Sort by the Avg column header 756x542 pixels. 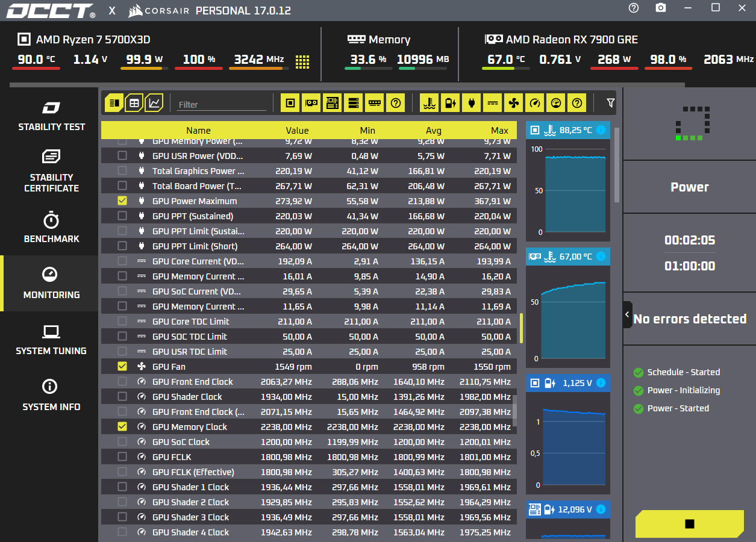[434, 130]
